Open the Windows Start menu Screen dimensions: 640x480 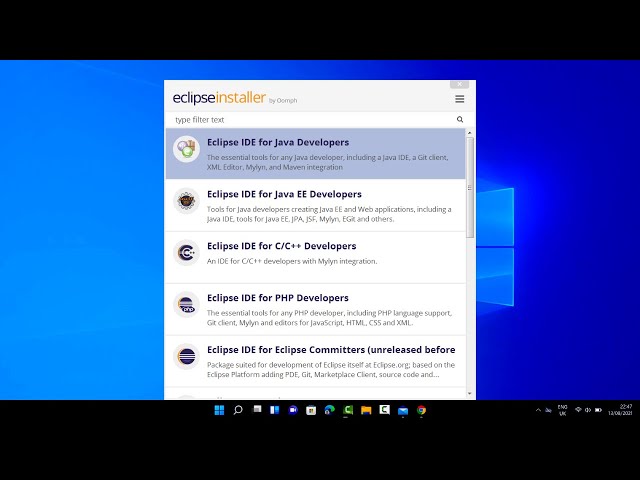pyautogui.click(x=219, y=410)
